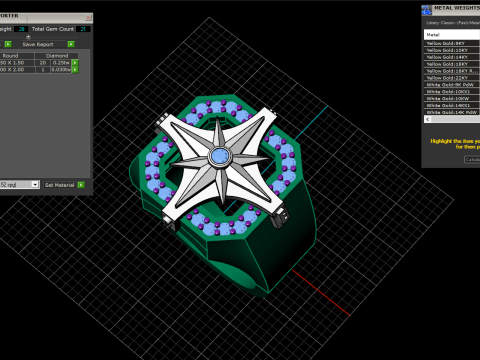Select White Gold:10KX1 in metal list
Screen dimensions: 480x360
pos(452,92)
